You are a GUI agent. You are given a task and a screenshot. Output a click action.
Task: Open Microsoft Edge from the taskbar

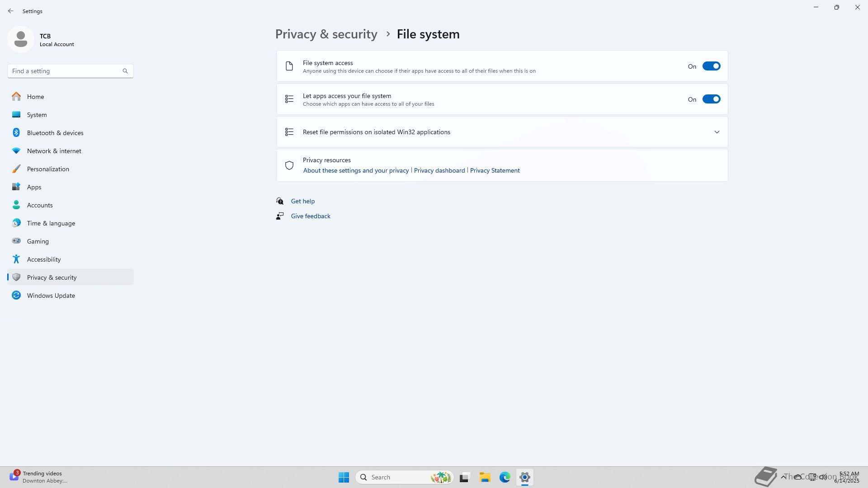point(505,477)
